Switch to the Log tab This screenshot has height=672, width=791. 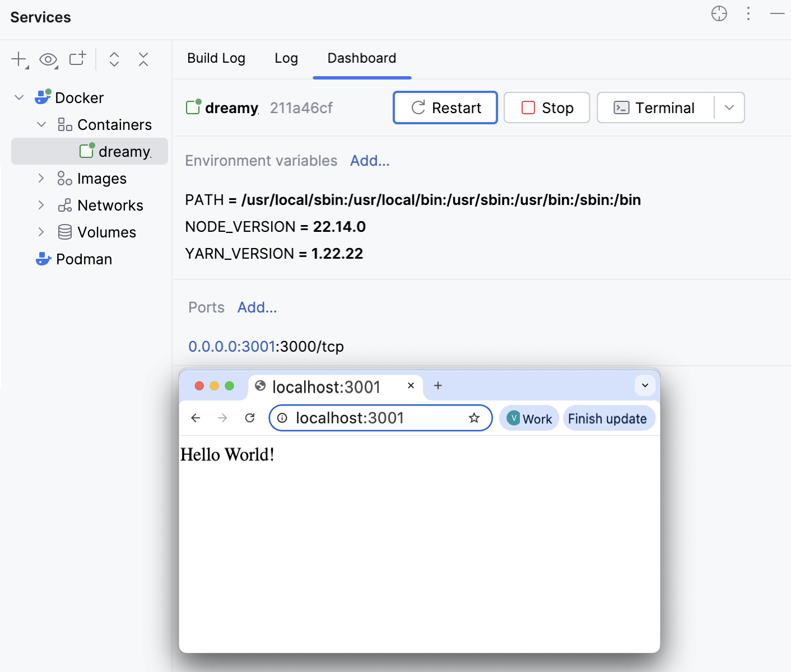tap(286, 58)
